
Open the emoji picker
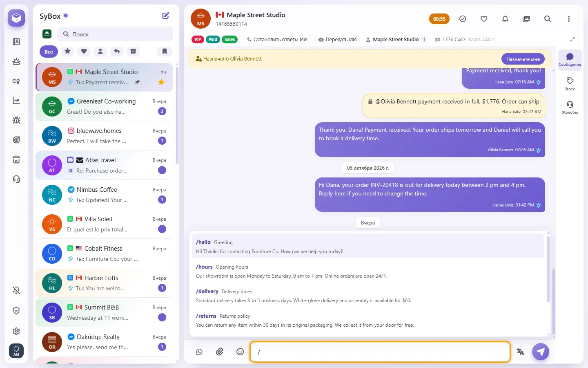pyautogui.click(x=240, y=352)
